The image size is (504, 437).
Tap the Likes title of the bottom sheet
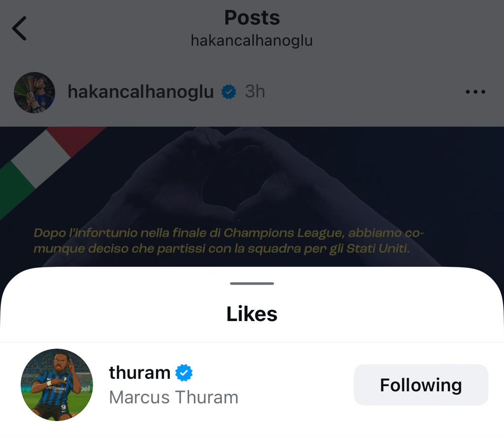coord(252,314)
